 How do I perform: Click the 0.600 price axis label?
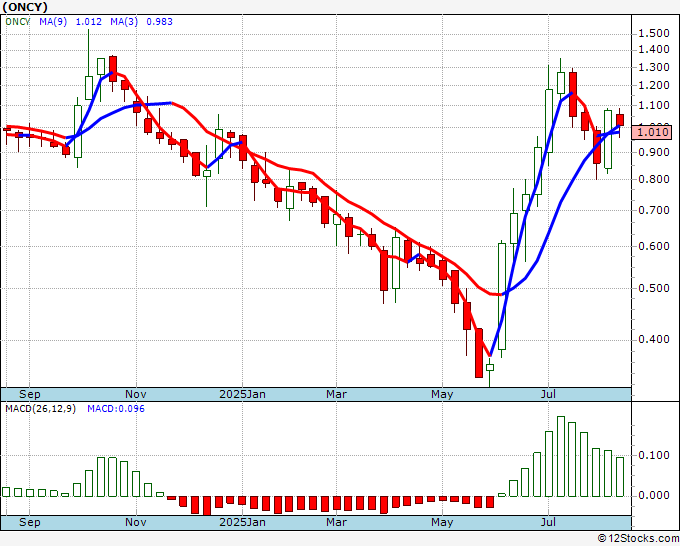point(654,246)
